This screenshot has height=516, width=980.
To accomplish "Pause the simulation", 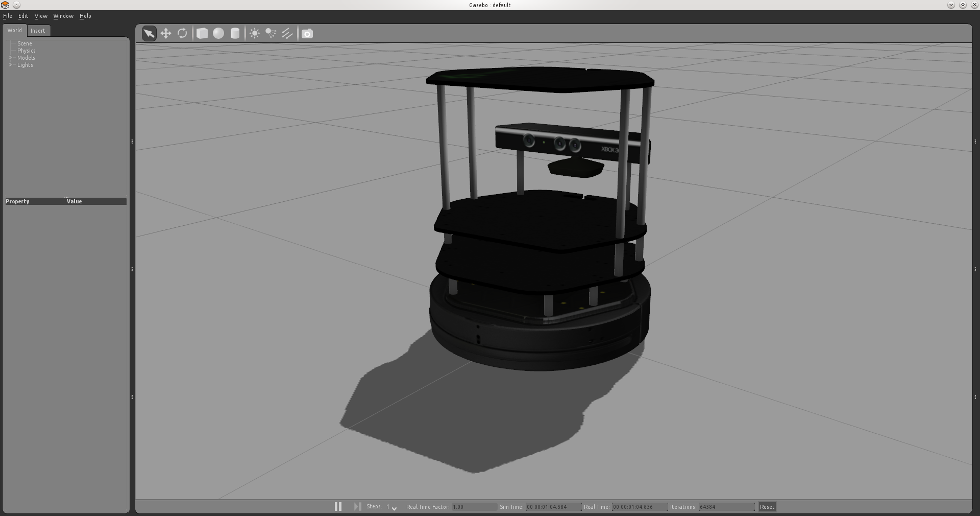I will pyautogui.click(x=338, y=506).
